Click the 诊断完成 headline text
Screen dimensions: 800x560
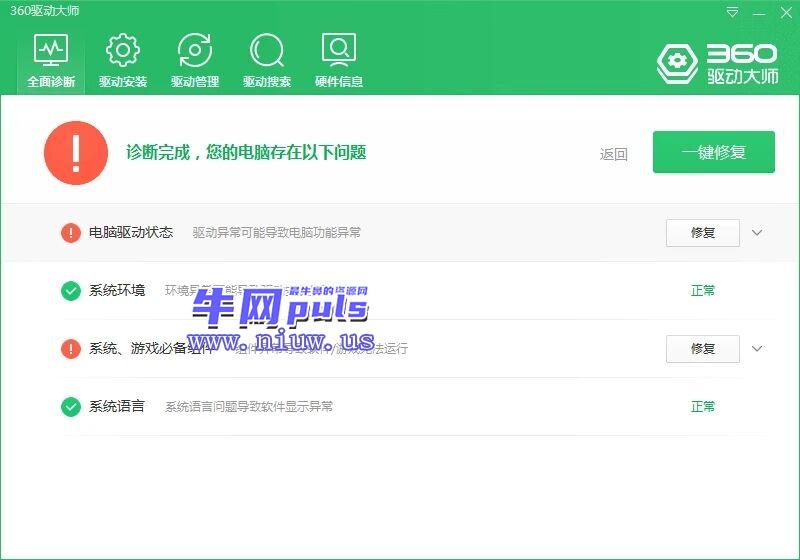(x=246, y=152)
